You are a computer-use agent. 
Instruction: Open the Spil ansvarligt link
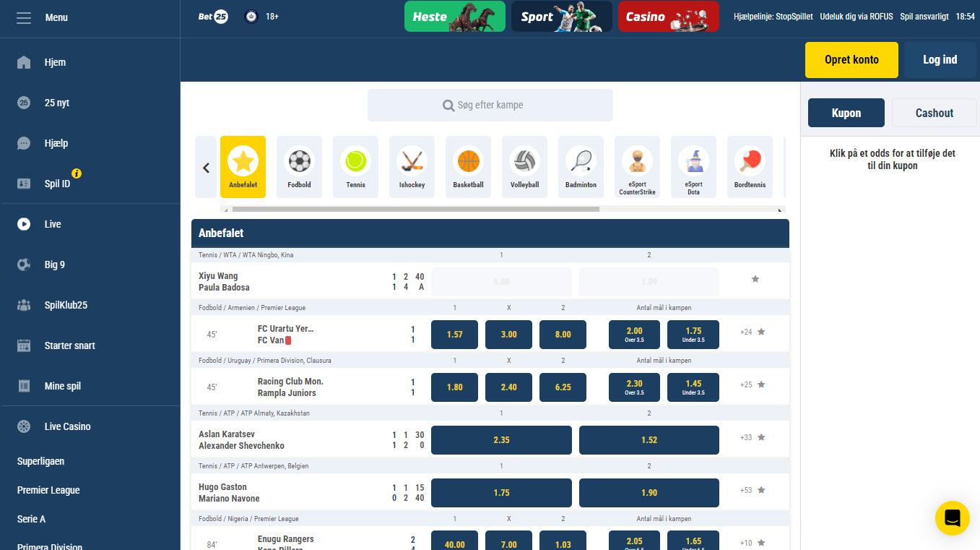click(924, 17)
